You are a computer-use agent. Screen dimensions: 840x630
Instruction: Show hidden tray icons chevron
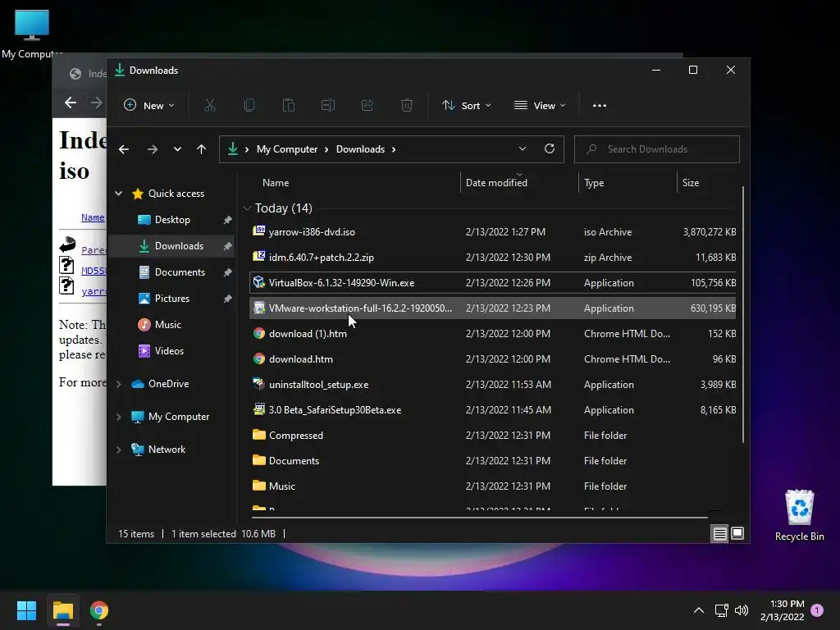coord(699,610)
